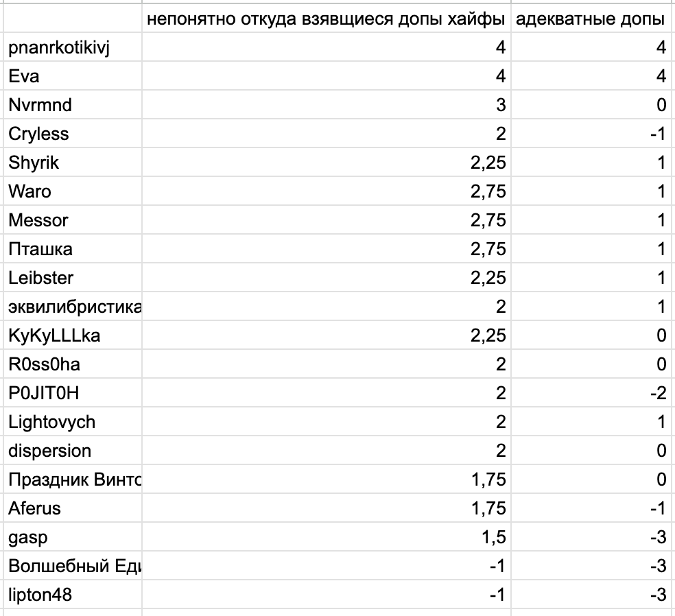Image resolution: width=675 pixels, height=616 pixels.
Task: Click the Aferus name cell
Action: (72, 508)
